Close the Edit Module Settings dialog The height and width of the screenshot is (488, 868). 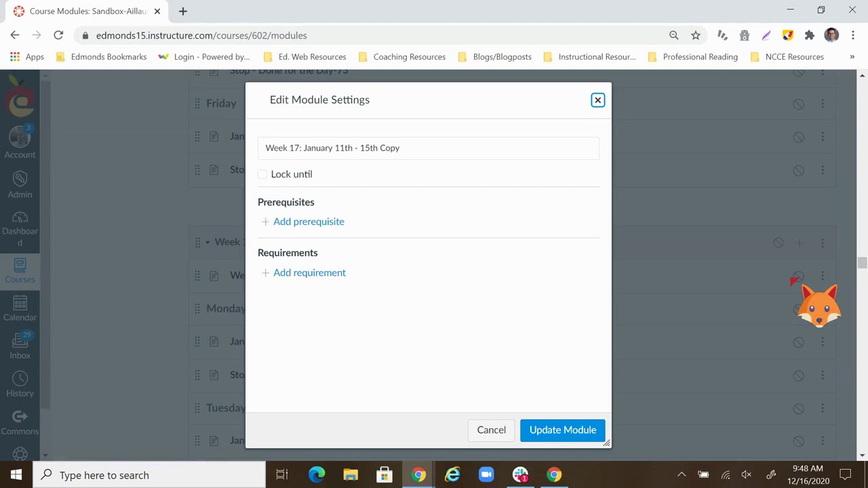tap(597, 100)
